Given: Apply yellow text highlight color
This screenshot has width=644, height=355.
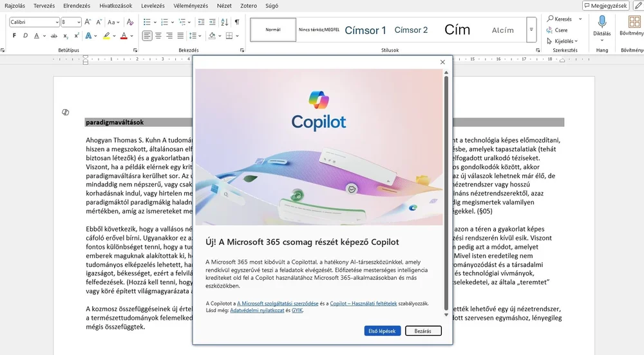Looking at the screenshot, I should click(106, 35).
